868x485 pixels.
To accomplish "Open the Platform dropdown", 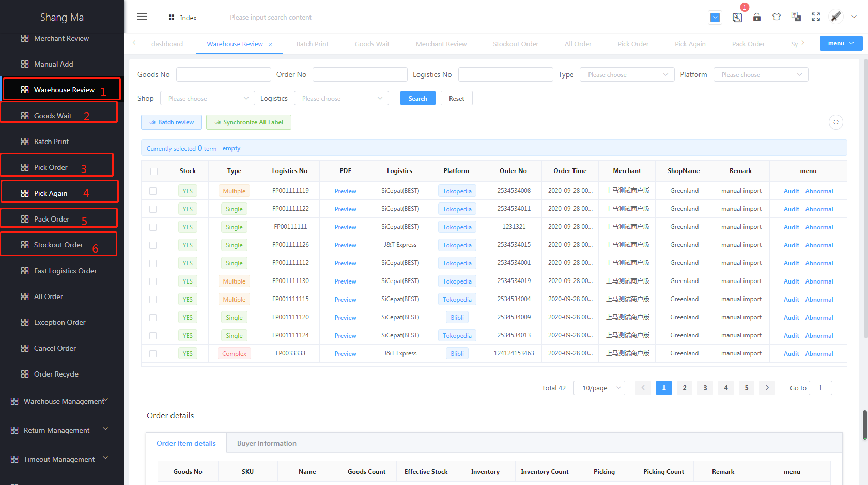I will 761,74.
